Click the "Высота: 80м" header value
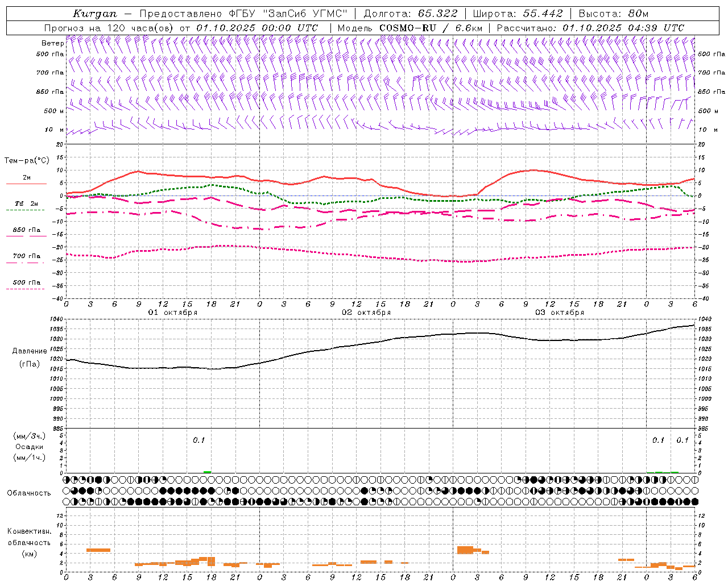728x582 pixels. [x=613, y=14]
